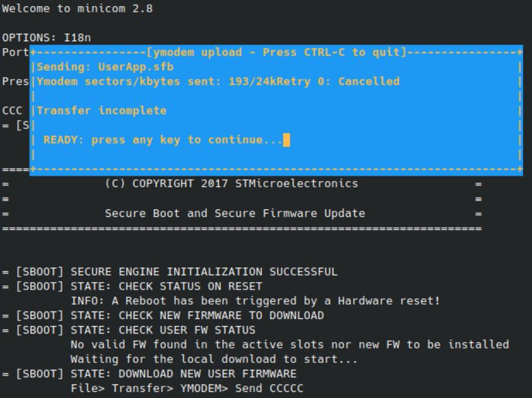Image resolution: width=532 pixels, height=398 pixels.
Task: Click the "File> Transfer> YMODEM> Send CCCCC" line
Action: coord(187,388)
